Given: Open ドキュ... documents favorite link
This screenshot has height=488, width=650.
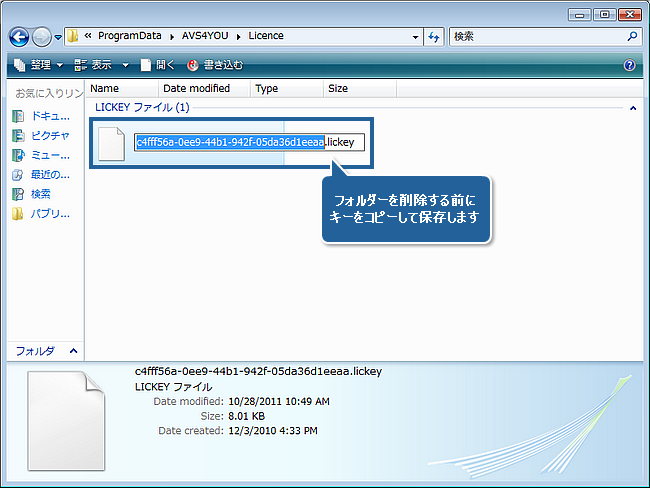Looking at the screenshot, I should click(51, 117).
